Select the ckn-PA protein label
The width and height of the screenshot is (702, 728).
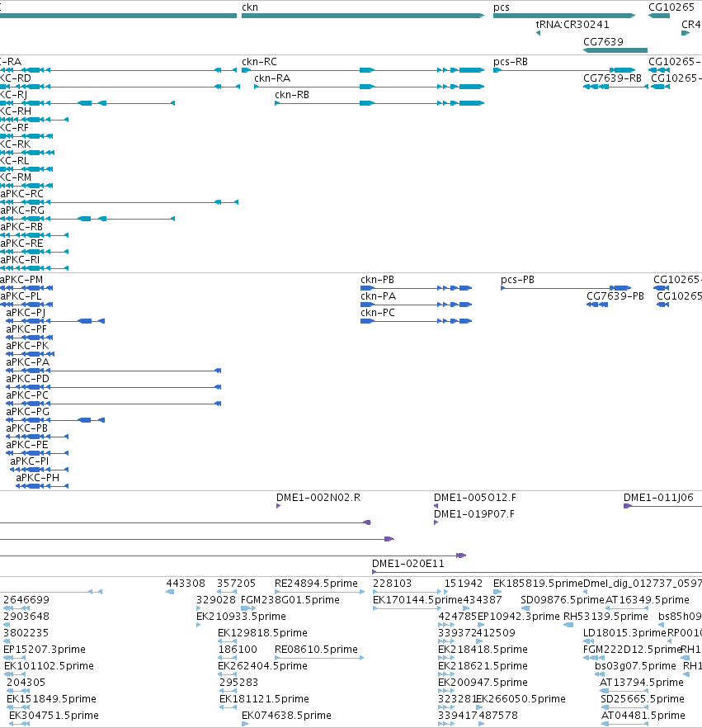pos(378,296)
